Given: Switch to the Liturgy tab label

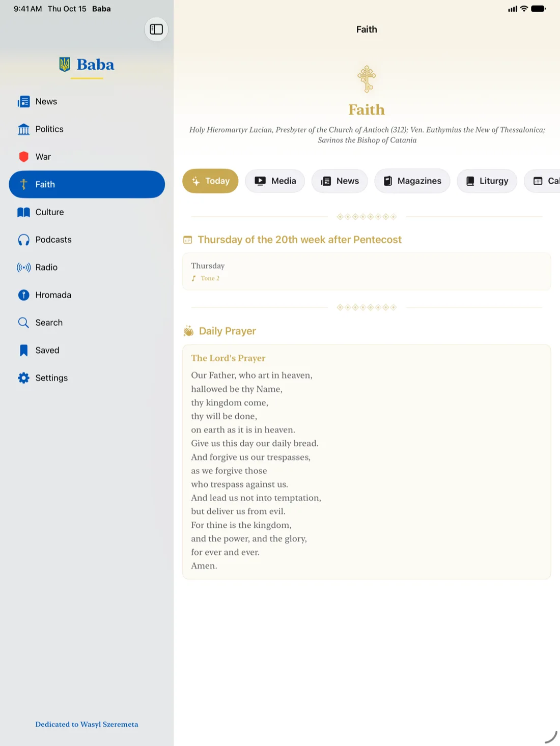Looking at the screenshot, I should 494,181.
